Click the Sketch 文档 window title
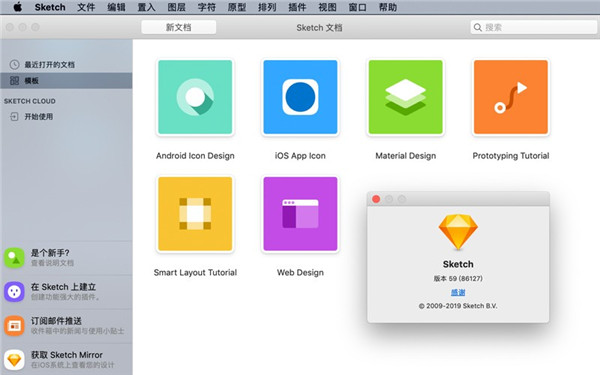 [319, 28]
